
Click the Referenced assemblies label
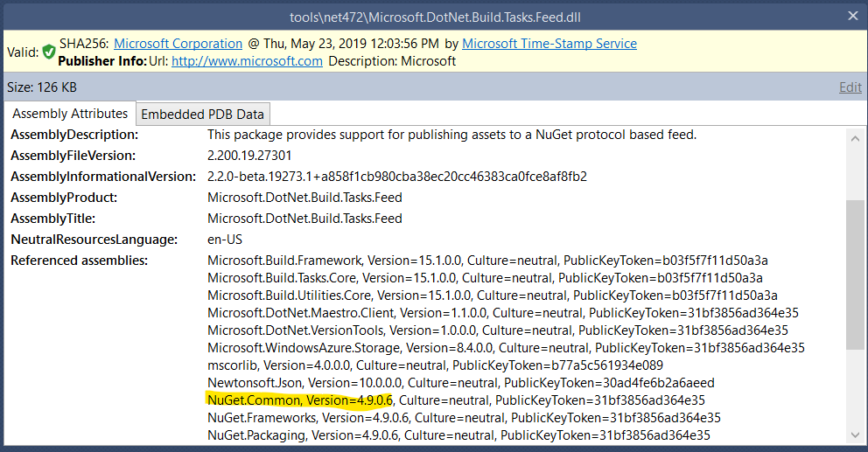point(79,261)
